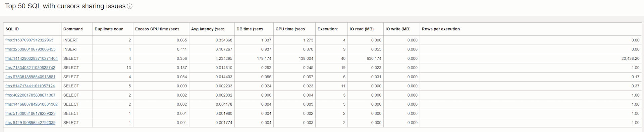Select the 0.014810 avg latency cell
This screenshot has width=644, height=132.
212,68
